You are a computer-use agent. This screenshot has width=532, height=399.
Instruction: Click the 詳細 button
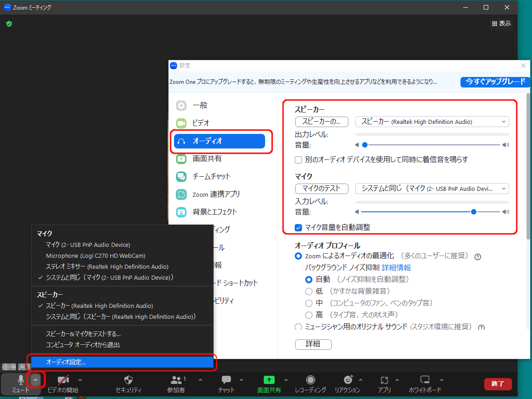[x=313, y=344]
